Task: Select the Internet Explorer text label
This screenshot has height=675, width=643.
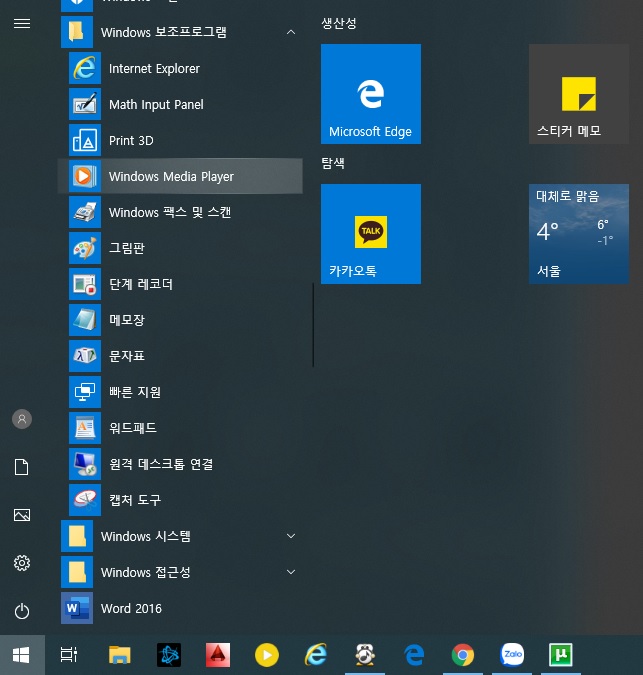Action: [154, 68]
